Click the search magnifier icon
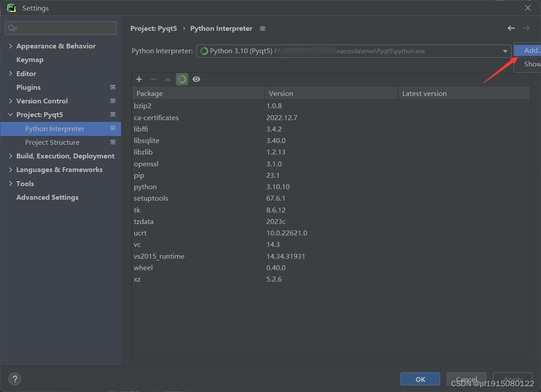This screenshot has width=541, height=392. (12, 28)
